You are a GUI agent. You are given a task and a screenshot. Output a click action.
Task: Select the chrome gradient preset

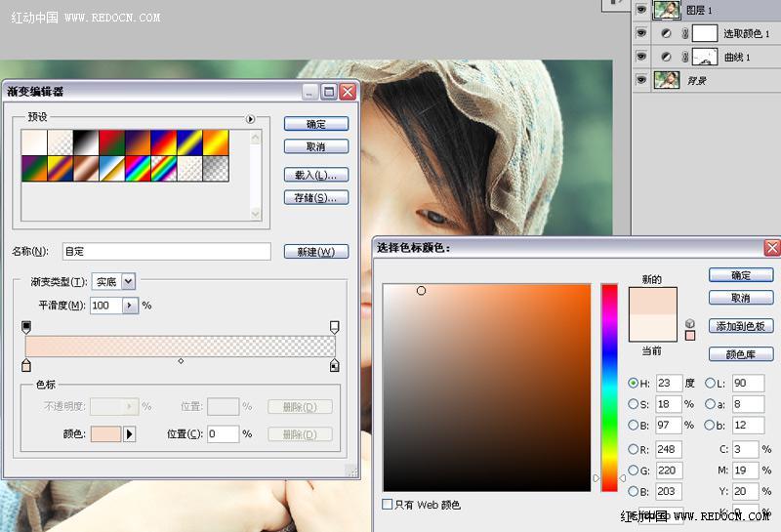pos(112,169)
